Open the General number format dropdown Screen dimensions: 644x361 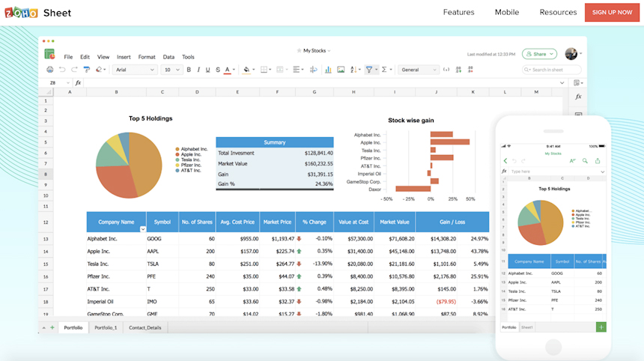[419, 70]
